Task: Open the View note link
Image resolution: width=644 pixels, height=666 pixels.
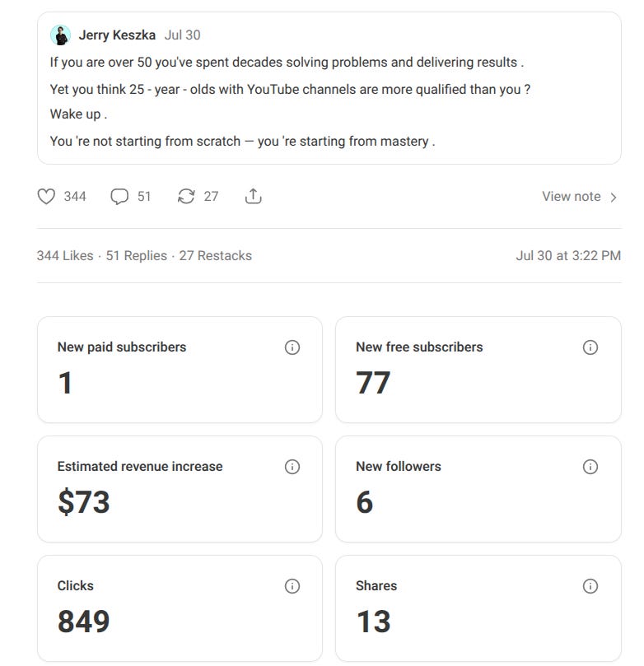Action: coord(571,197)
